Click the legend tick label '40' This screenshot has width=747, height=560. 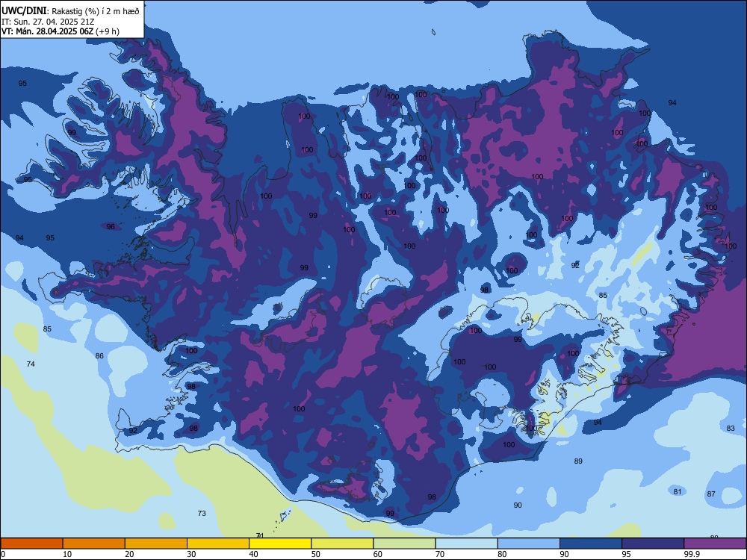tap(253, 554)
